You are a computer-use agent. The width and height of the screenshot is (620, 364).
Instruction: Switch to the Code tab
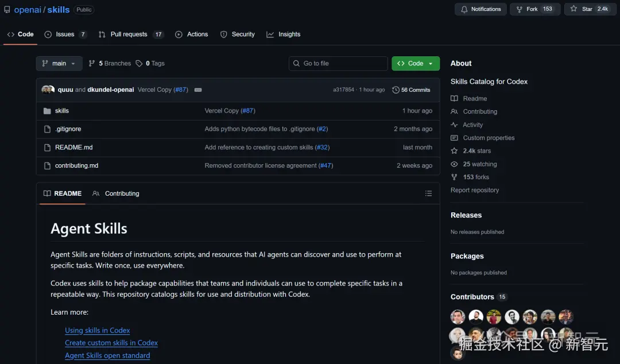[21, 34]
